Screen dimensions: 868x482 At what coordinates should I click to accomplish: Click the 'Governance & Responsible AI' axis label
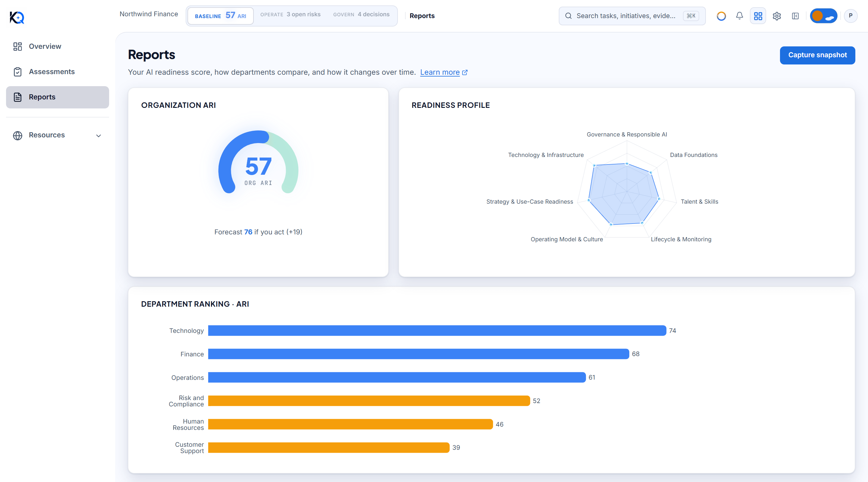pos(627,134)
